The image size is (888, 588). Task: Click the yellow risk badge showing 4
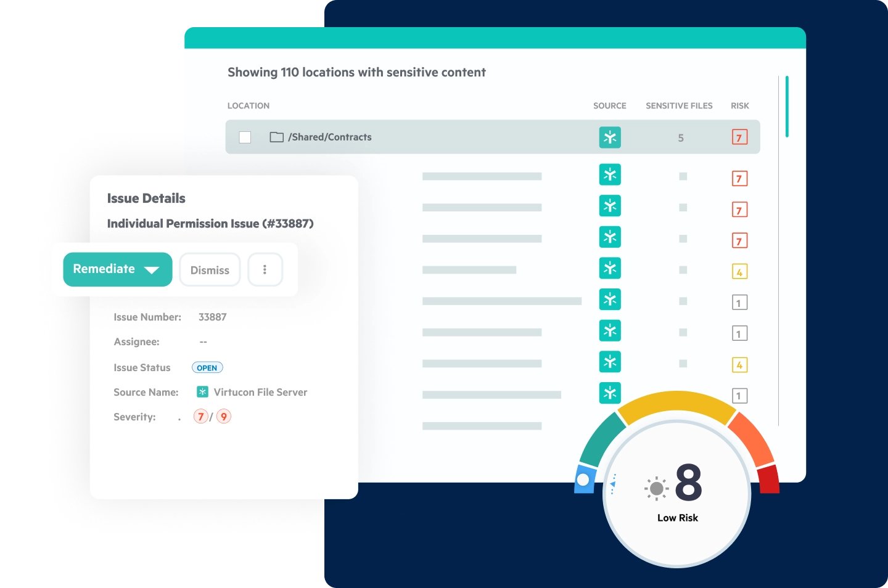(739, 271)
